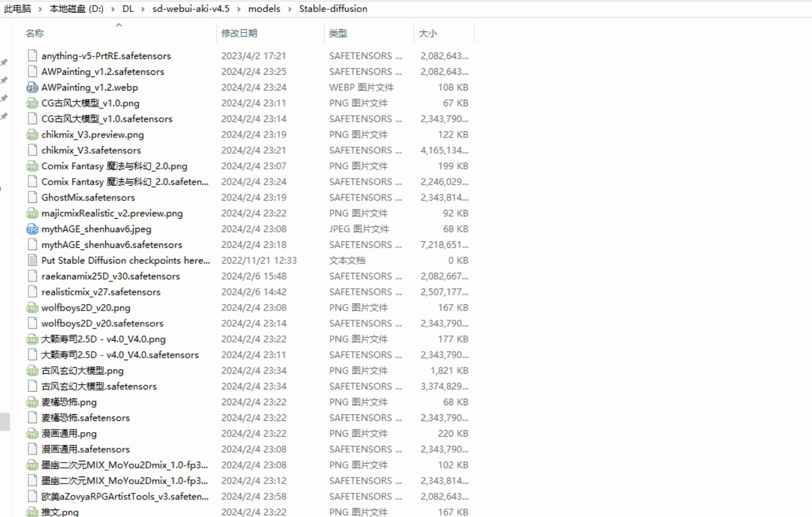Viewport: 812px width, 517px height.
Task: Click the 文本文档 type cell
Action: click(347, 260)
